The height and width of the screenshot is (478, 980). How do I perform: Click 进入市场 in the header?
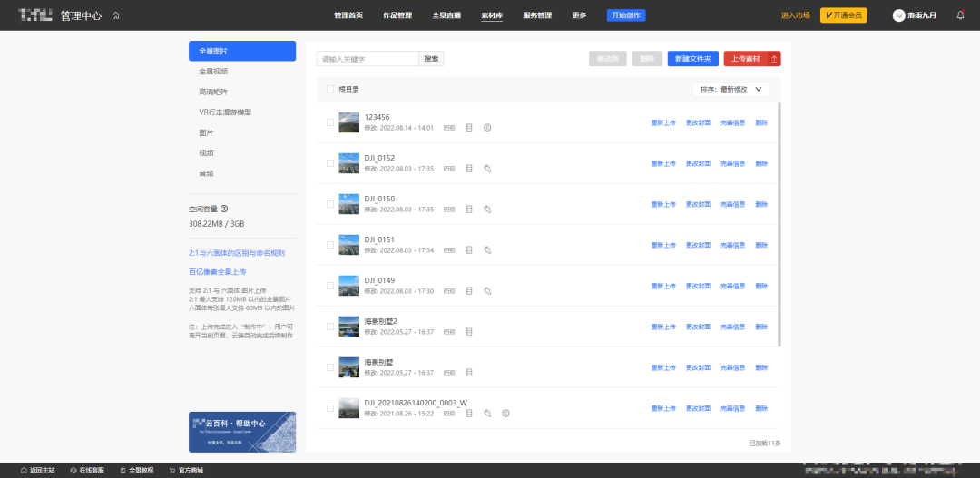pyautogui.click(x=796, y=15)
